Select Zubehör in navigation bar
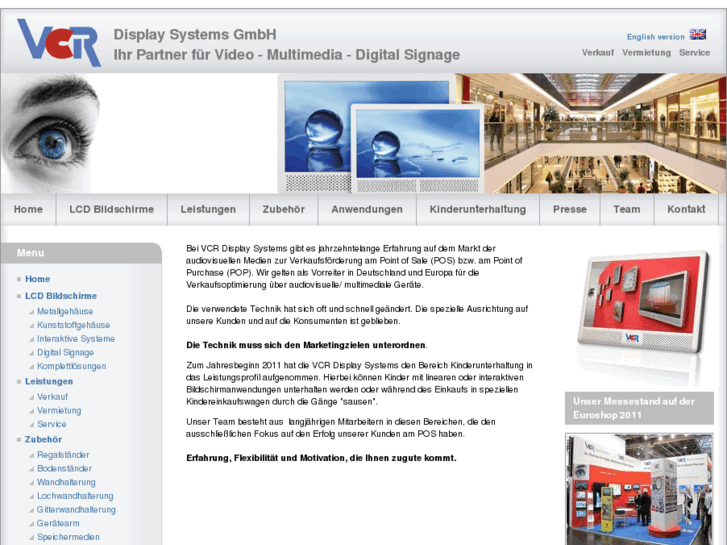This screenshot has width=727, height=545. tap(284, 209)
